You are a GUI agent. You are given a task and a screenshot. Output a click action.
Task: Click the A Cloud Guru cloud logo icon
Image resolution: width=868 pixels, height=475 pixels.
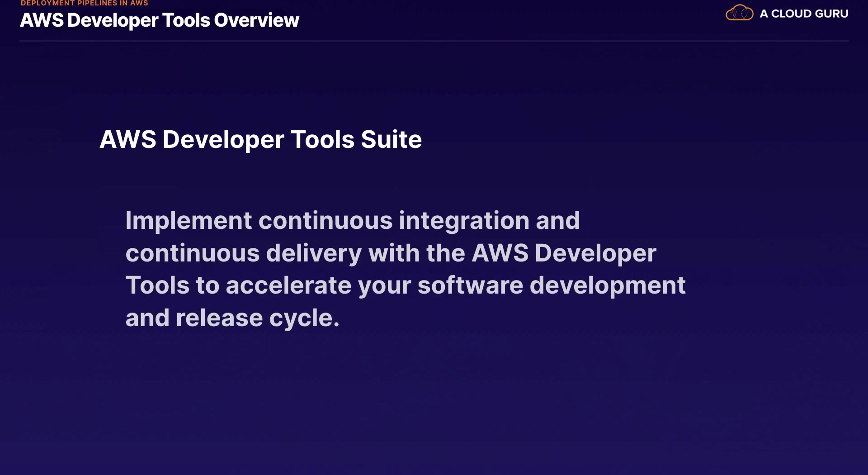click(739, 13)
